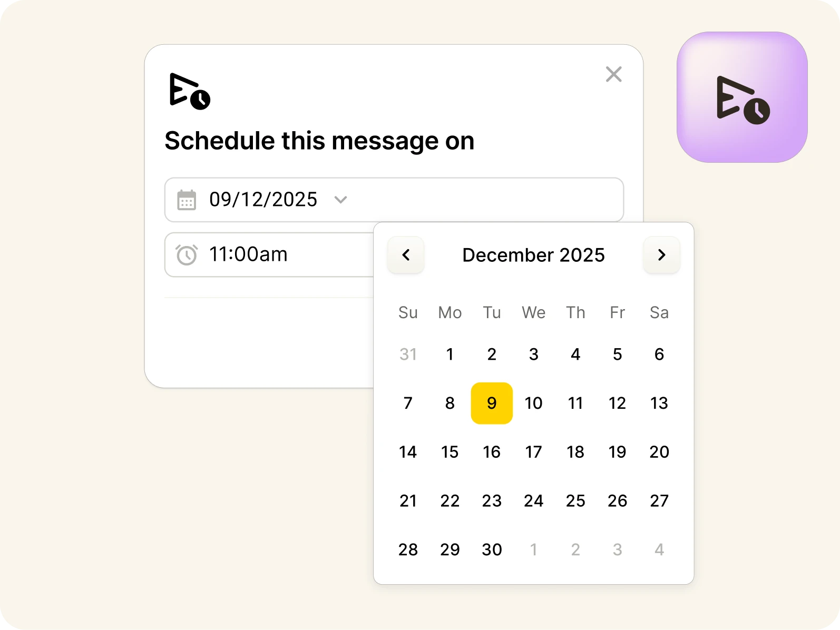
Task: Select the highlighted date 9
Action: (x=492, y=403)
